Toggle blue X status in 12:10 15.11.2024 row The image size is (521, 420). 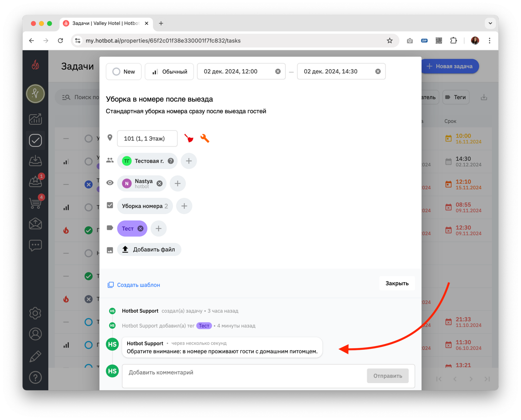coord(88,184)
